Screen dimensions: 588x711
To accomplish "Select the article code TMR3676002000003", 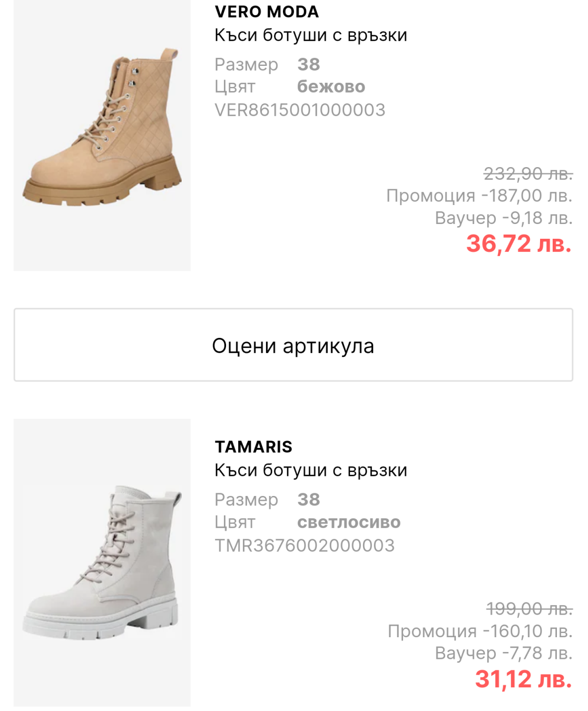I will 305,546.
